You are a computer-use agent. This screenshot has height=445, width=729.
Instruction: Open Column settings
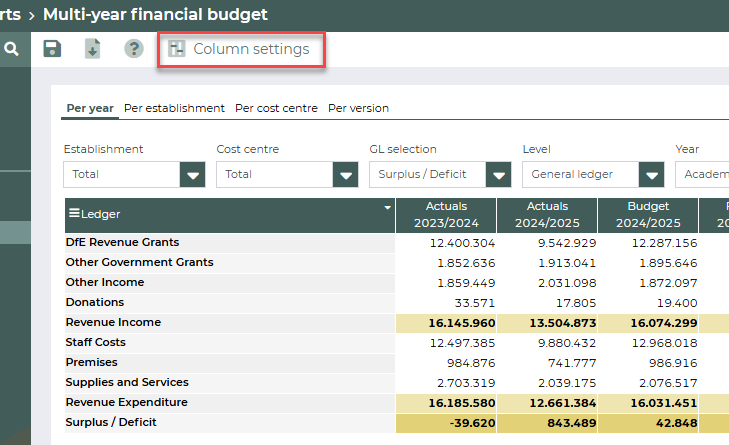click(x=250, y=49)
